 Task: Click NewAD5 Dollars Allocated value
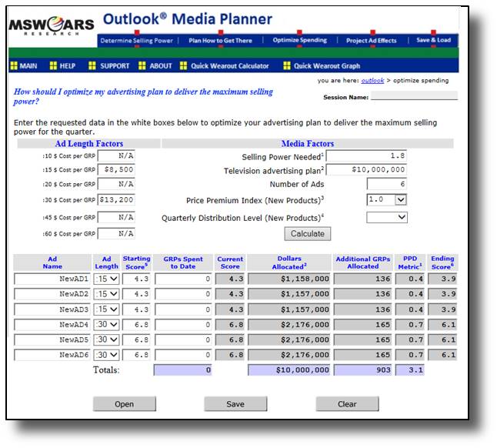(x=289, y=339)
